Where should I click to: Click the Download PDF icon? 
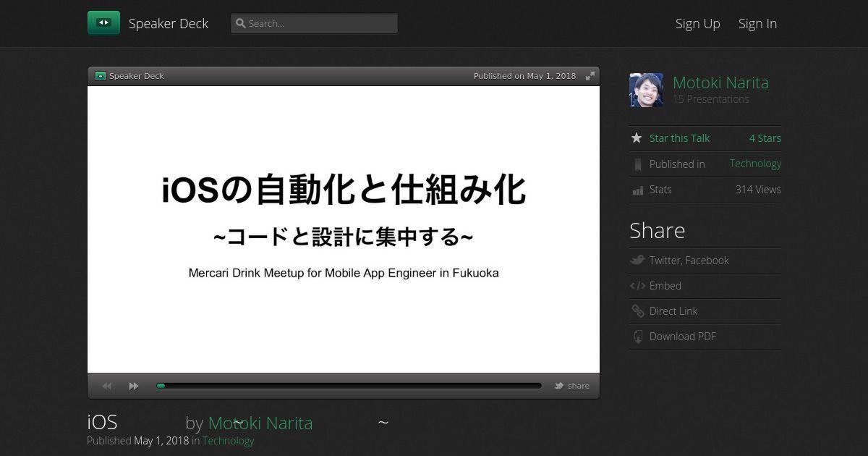[x=638, y=337]
